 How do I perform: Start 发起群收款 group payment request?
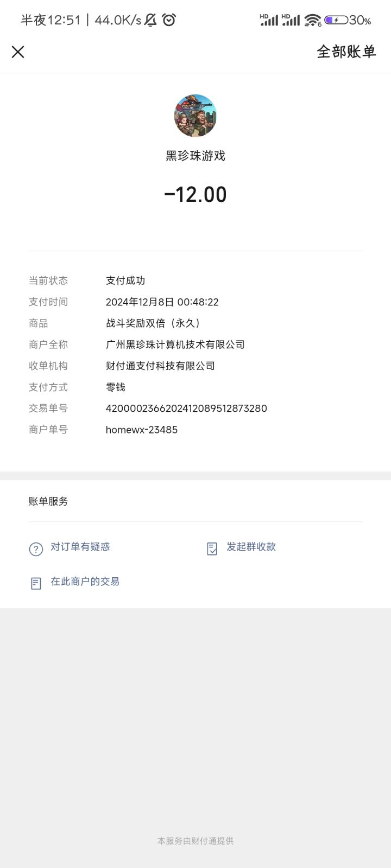pyautogui.click(x=251, y=547)
